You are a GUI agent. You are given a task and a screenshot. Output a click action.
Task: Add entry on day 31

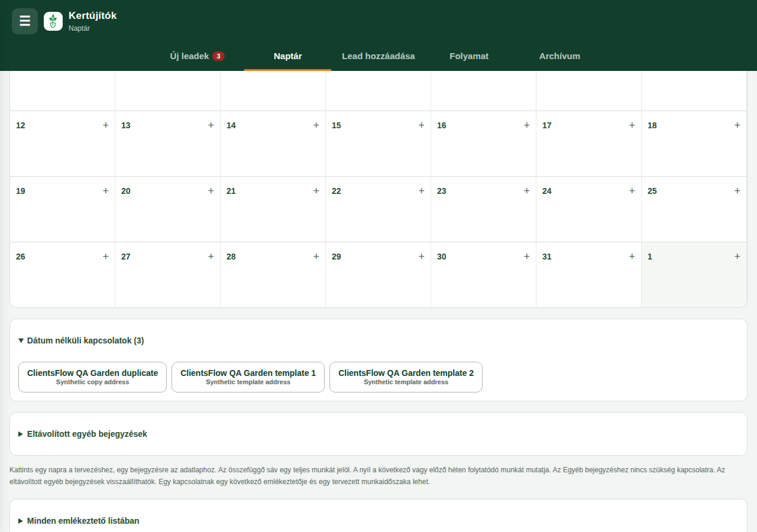click(632, 257)
